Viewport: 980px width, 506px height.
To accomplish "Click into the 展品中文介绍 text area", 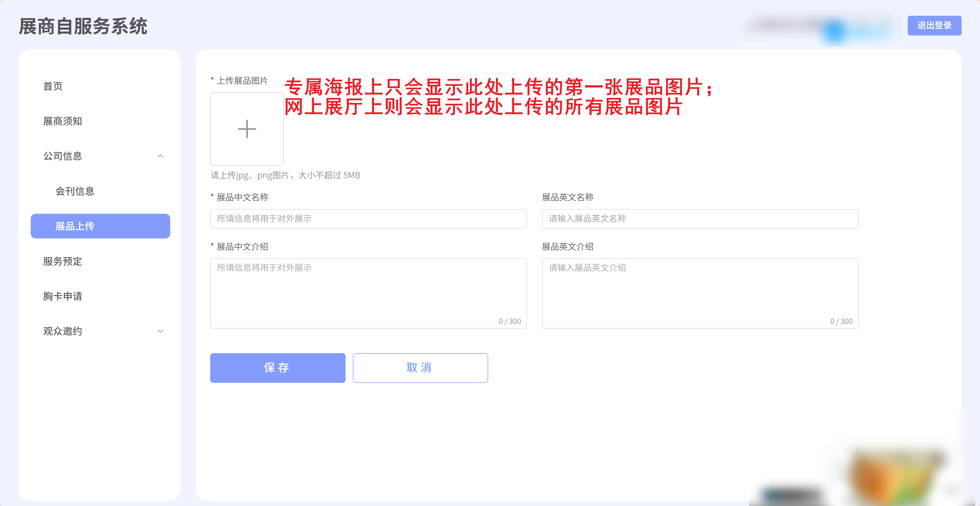I will tap(368, 293).
